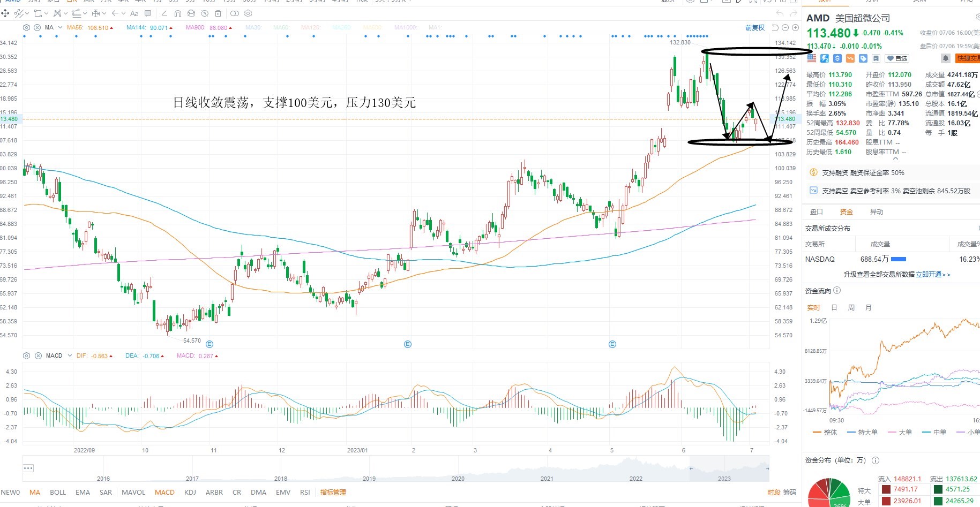Screen dimensions: 980x507
Task: Click the blue lightning level-2 icon
Action: click(825, 58)
